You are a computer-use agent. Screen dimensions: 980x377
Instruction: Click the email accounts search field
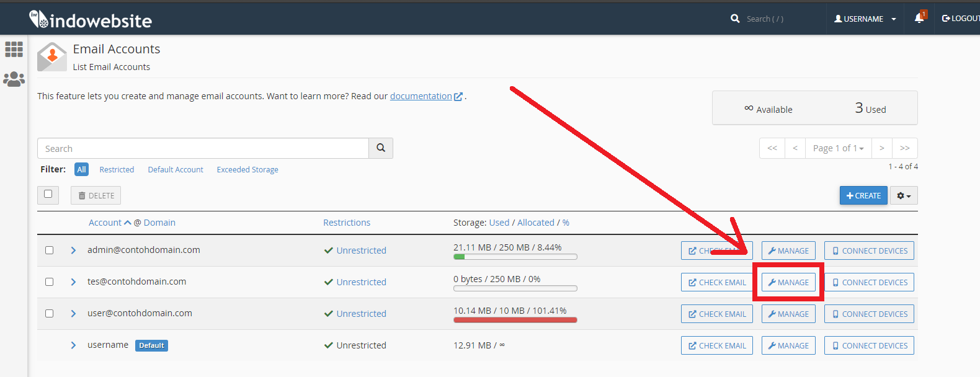[x=203, y=148]
